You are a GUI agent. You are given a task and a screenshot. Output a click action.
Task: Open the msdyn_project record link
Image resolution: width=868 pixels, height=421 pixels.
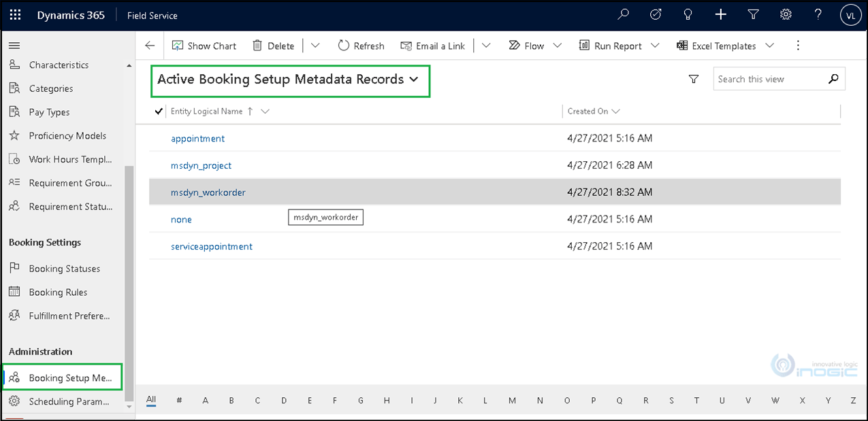[x=201, y=165]
